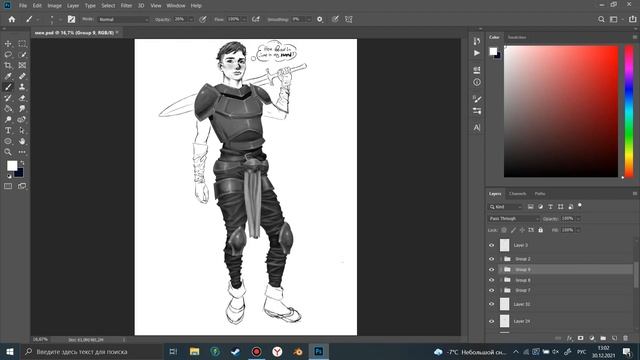Click the background color swatch in toolbox

(x=20, y=173)
